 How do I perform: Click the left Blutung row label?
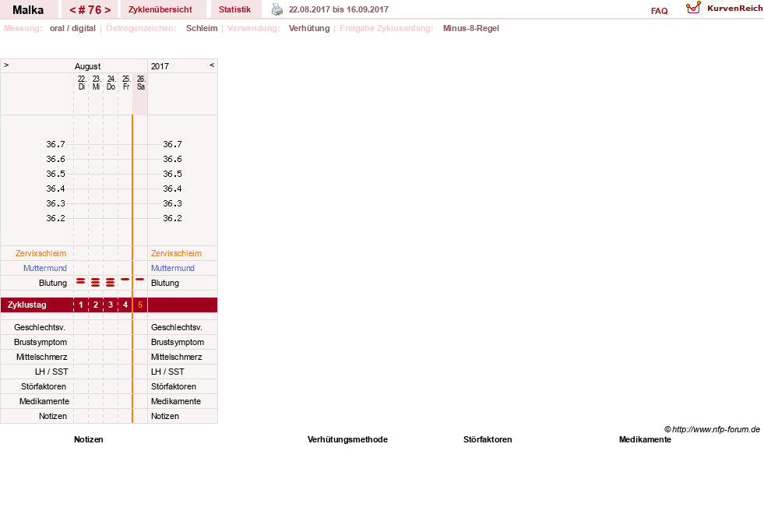click(x=53, y=283)
